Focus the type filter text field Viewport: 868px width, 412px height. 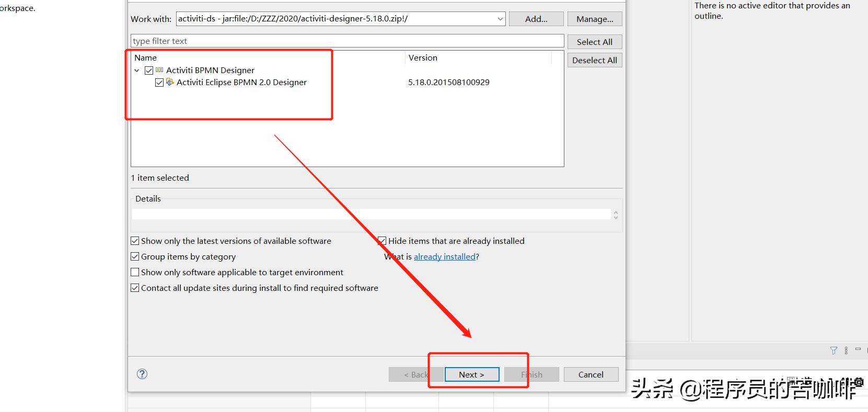pos(348,41)
